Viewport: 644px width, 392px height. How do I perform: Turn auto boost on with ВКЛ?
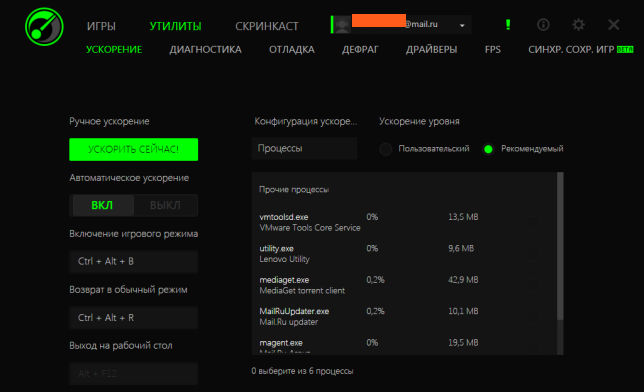click(x=102, y=205)
